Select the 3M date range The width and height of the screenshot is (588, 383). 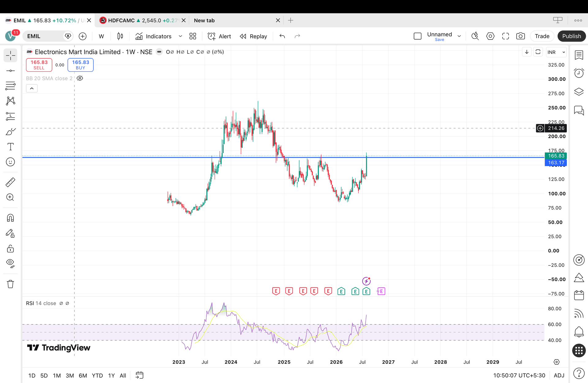[x=70, y=375]
